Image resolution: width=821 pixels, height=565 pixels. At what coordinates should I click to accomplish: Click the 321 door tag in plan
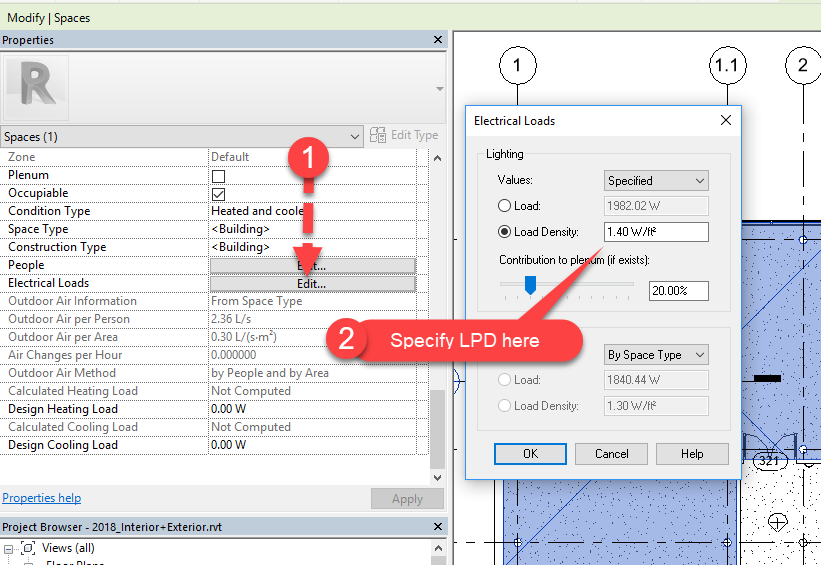click(x=769, y=461)
